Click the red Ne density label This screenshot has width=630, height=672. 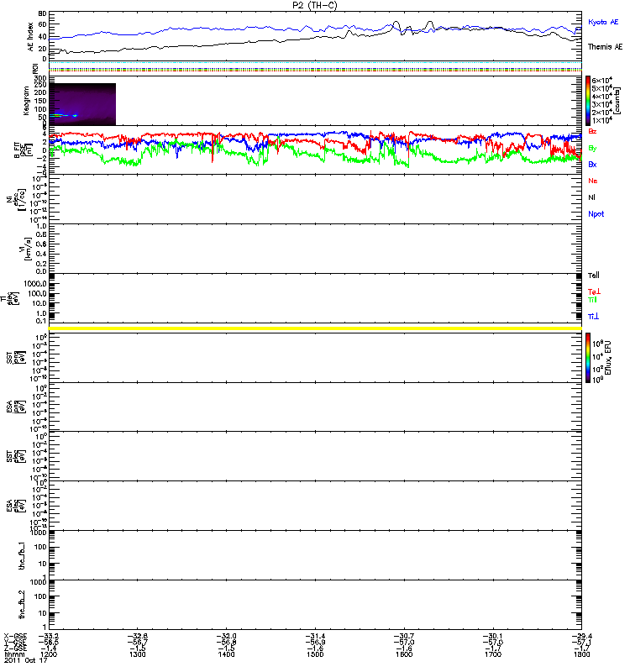click(593, 181)
